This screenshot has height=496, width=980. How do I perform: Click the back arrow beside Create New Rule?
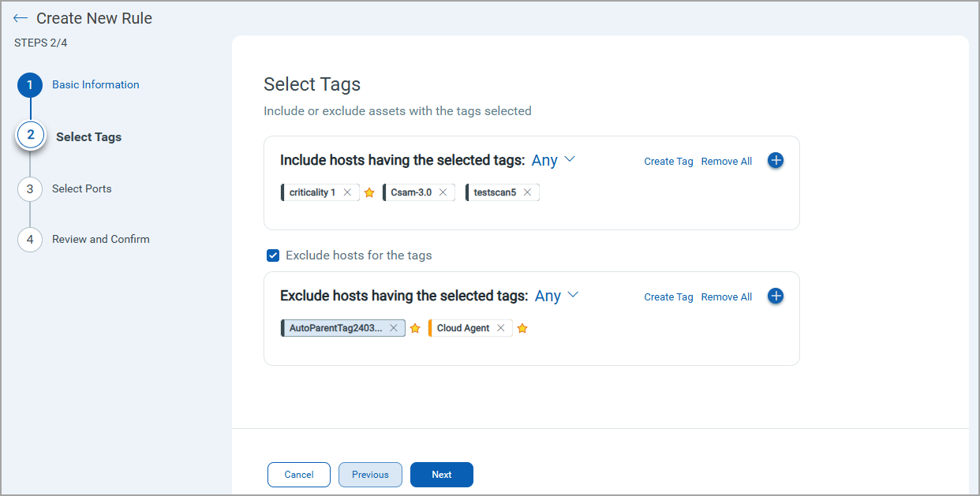(21, 18)
